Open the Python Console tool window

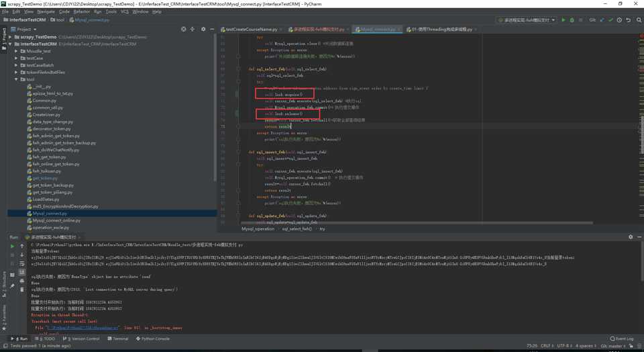pyautogui.click(x=153, y=339)
